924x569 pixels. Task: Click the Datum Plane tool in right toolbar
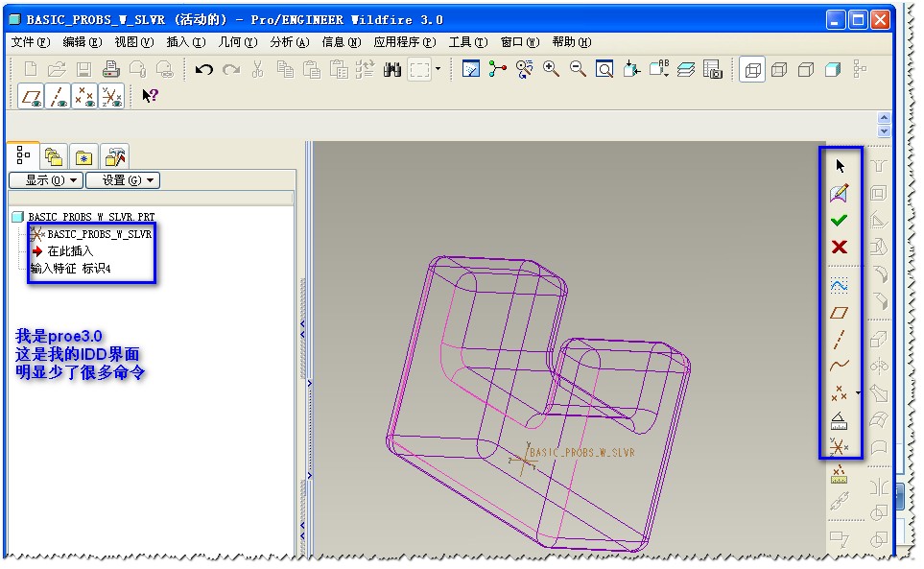840,313
